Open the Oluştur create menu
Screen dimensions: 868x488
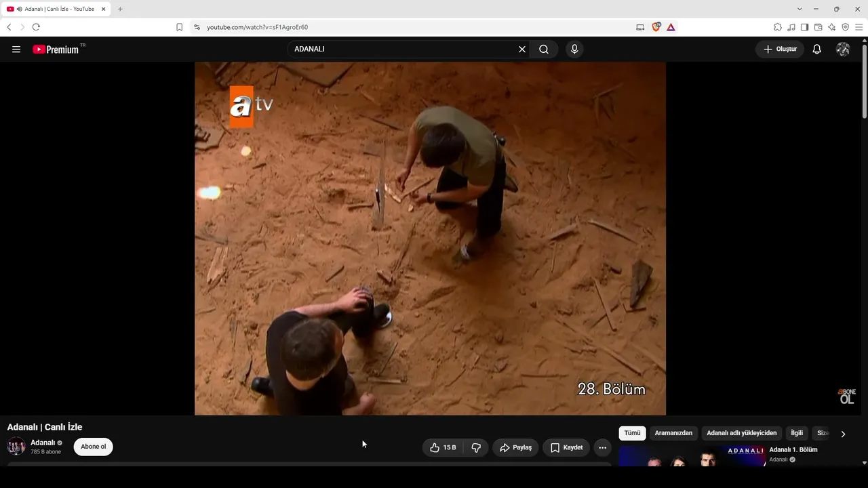780,49
